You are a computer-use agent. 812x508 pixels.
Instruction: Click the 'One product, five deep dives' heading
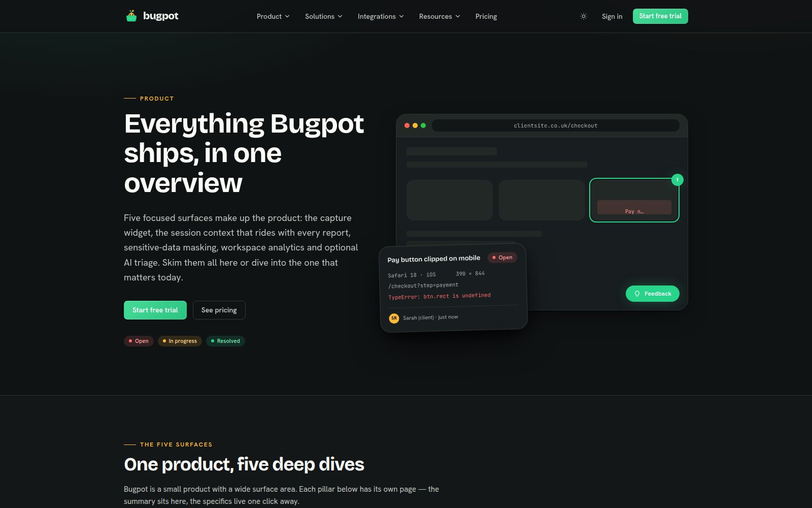(244, 464)
